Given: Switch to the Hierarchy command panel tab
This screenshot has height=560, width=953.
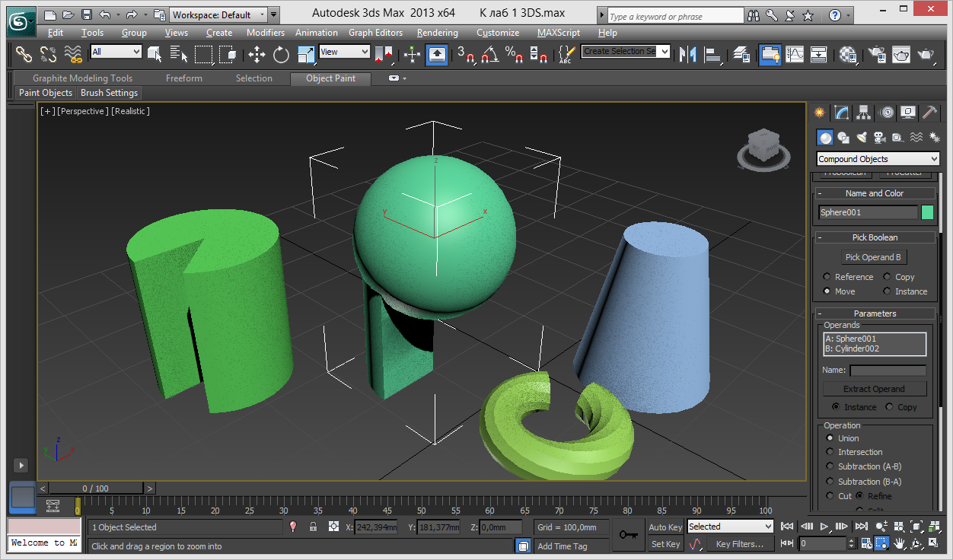Looking at the screenshot, I should pyautogui.click(x=863, y=113).
